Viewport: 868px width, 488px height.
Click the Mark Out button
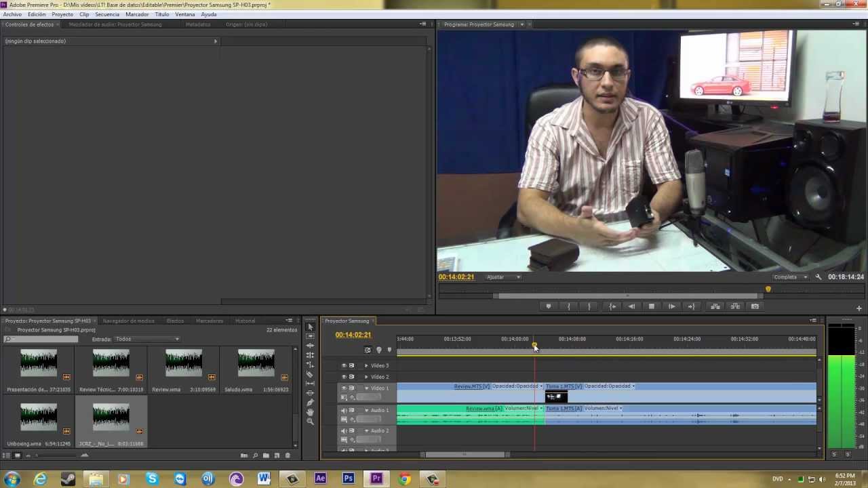point(589,306)
